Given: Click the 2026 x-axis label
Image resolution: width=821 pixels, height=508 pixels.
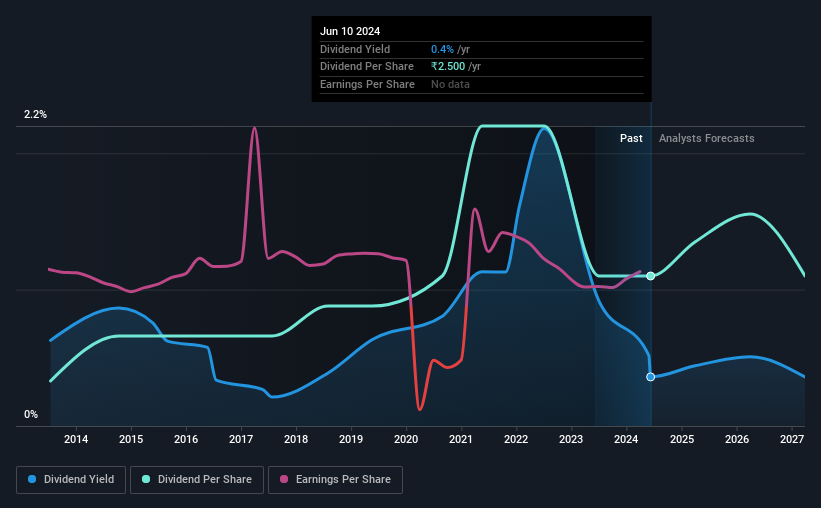Looking at the screenshot, I should [x=737, y=439].
